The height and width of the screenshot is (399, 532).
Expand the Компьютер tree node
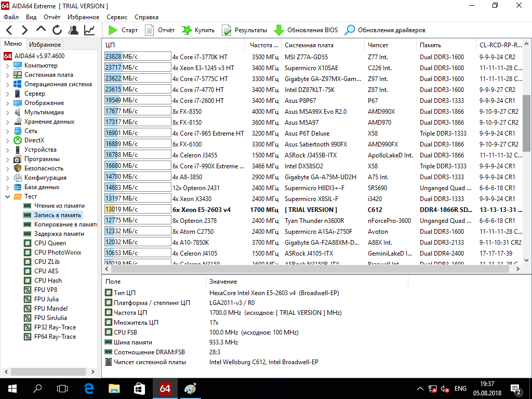point(7,65)
